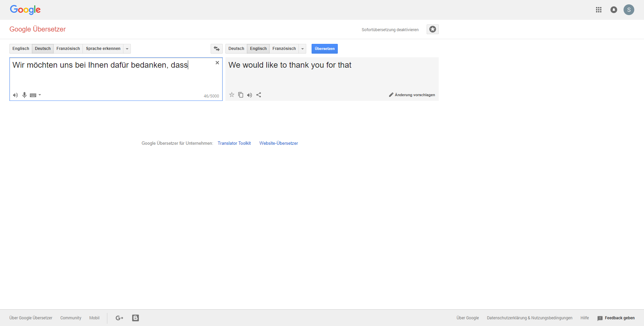This screenshot has height=326, width=644.
Task: Share the translation
Action: pyautogui.click(x=259, y=95)
